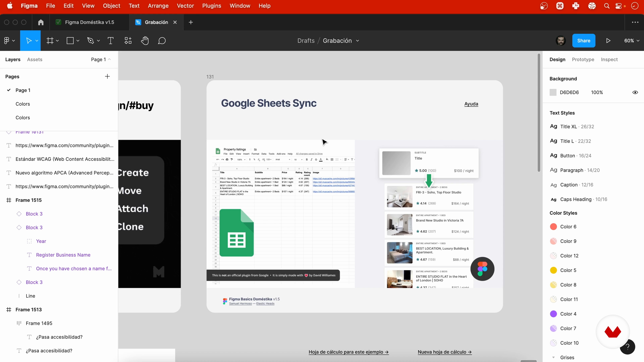Viewport: 644px width, 362px height.
Task: Add a new page with plus icon
Action: pyautogui.click(x=107, y=76)
